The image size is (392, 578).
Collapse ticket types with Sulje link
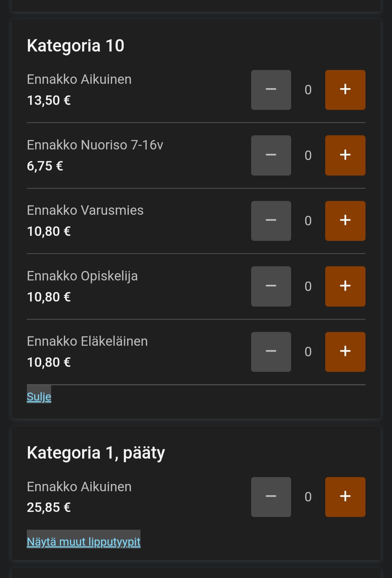39,397
